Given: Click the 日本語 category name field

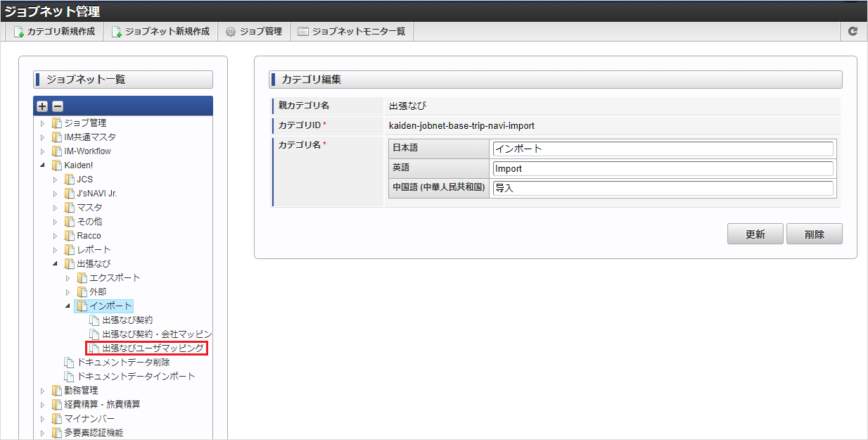Looking at the screenshot, I should [x=663, y=149].
